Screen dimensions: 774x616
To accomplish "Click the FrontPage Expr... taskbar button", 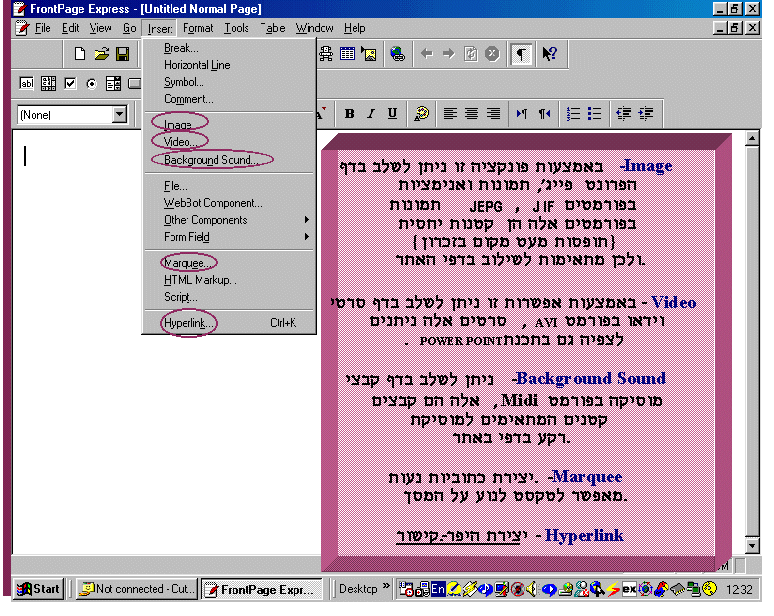I will click(262, 589).
